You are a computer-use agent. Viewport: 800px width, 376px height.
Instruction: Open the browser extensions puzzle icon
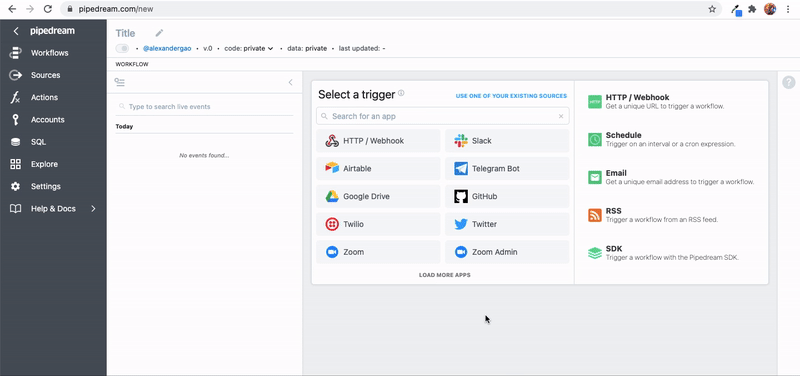click(752, 9)
